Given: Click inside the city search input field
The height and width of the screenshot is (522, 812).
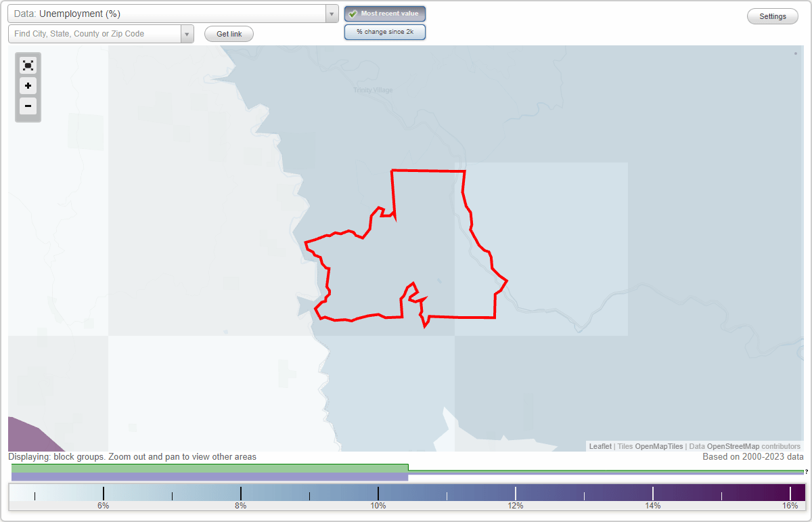Looking at the screenshot, I should tap(95, 33).
